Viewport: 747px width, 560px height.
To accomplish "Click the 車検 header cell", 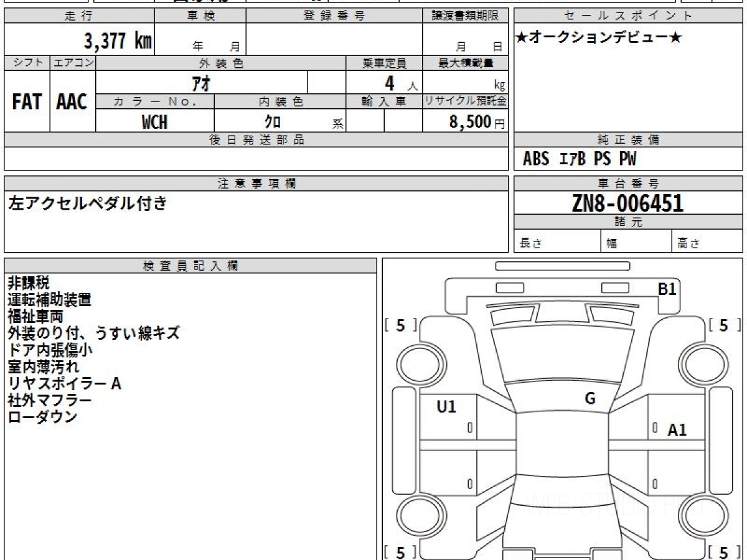I will (200, 16).
